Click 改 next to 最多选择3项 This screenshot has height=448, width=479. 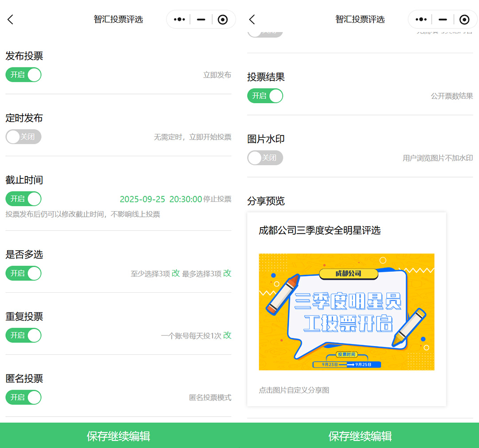[227, 273]
